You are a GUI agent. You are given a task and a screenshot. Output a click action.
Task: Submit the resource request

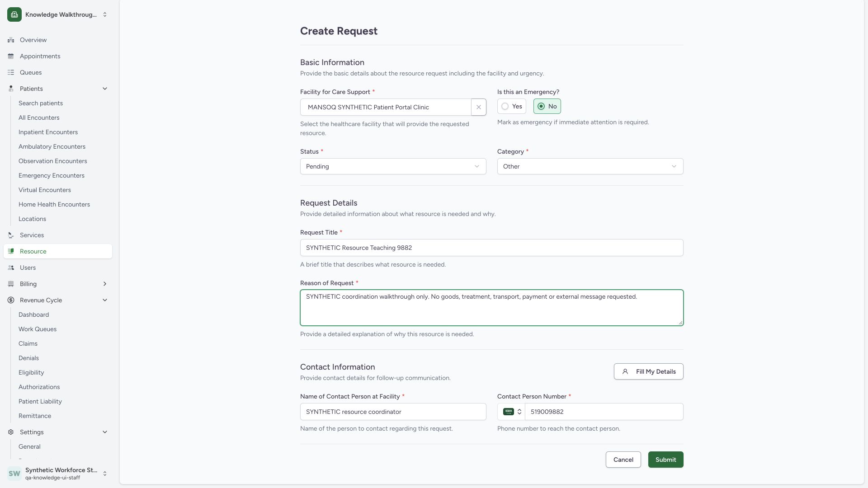coord(665,460)
